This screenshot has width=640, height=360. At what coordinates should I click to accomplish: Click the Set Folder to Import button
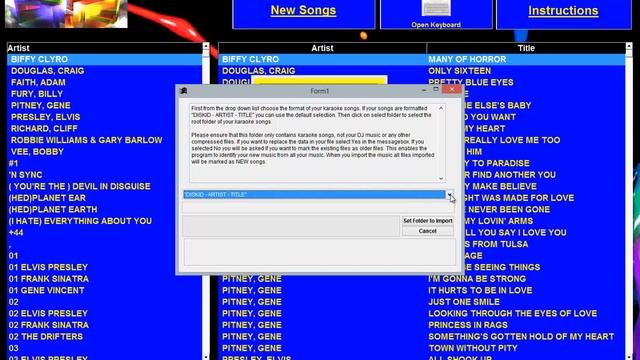[x=427, y=220]
